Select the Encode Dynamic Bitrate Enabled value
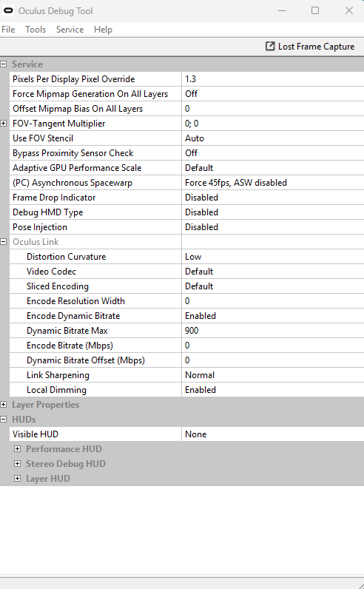The width and height of the screenshot is (364, 589). [273, 316]
